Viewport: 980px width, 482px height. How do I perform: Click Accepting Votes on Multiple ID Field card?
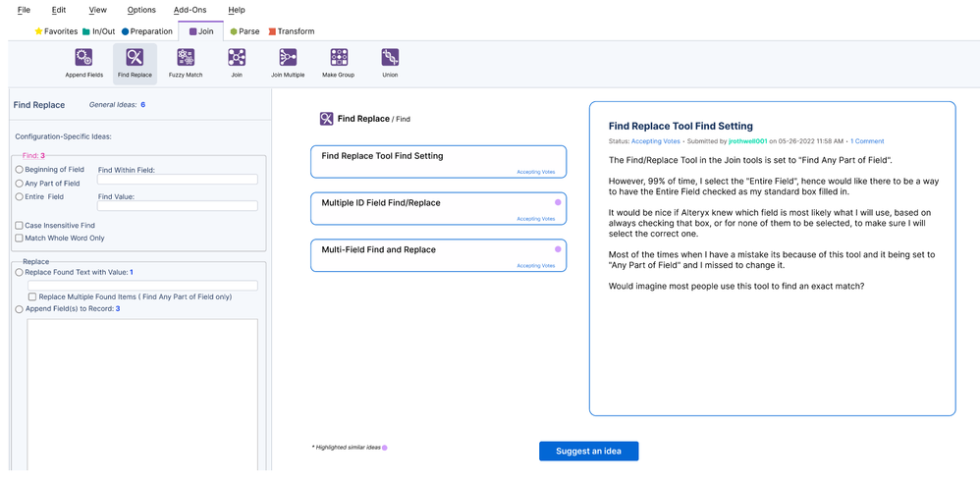pyautogui.click(x=535, y=219)
